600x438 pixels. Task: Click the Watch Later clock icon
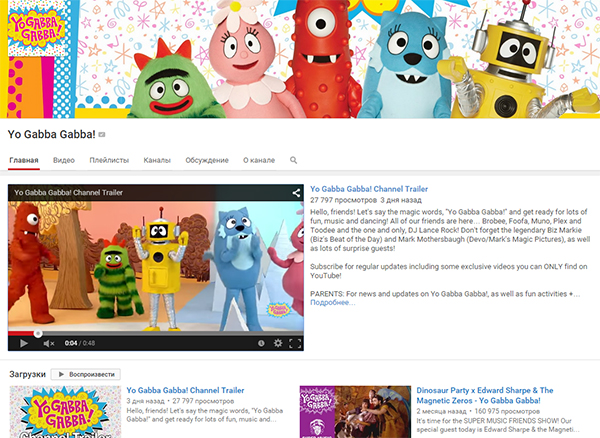click(x=260, y=343)
